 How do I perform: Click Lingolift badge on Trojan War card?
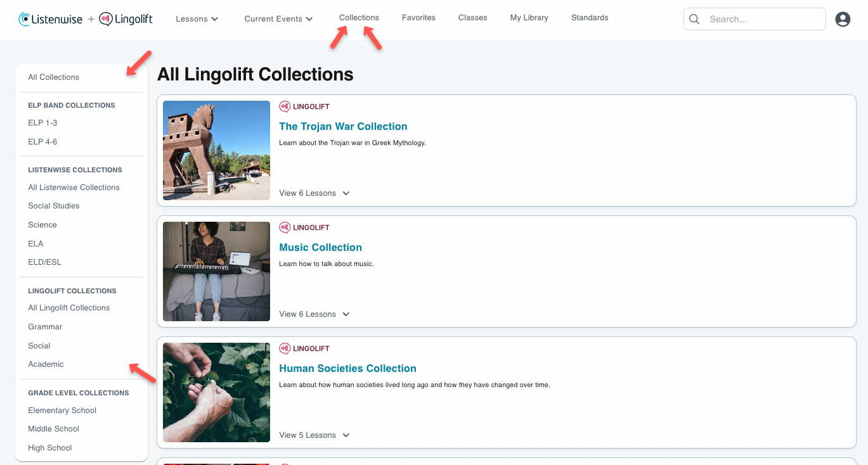304,106
